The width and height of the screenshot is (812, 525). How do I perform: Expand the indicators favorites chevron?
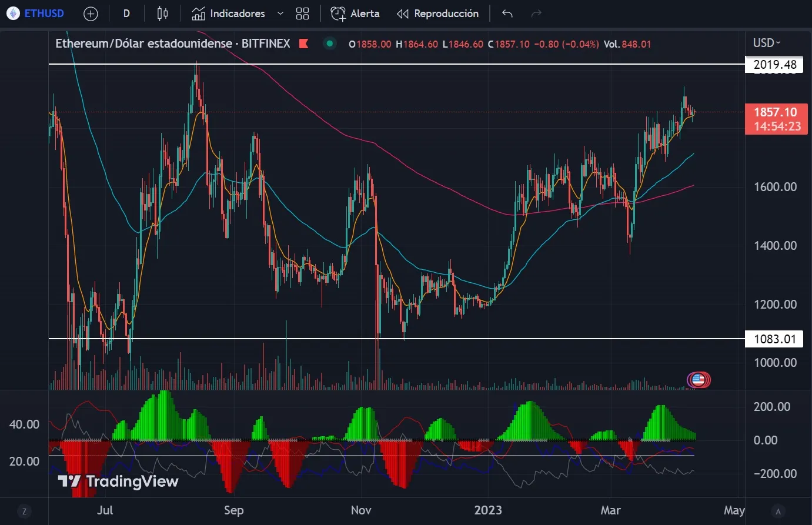280,14
